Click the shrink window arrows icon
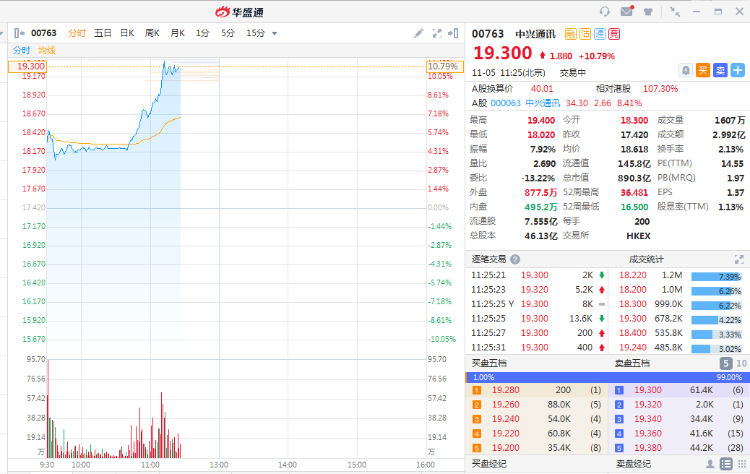 click(x=675, y=11)
